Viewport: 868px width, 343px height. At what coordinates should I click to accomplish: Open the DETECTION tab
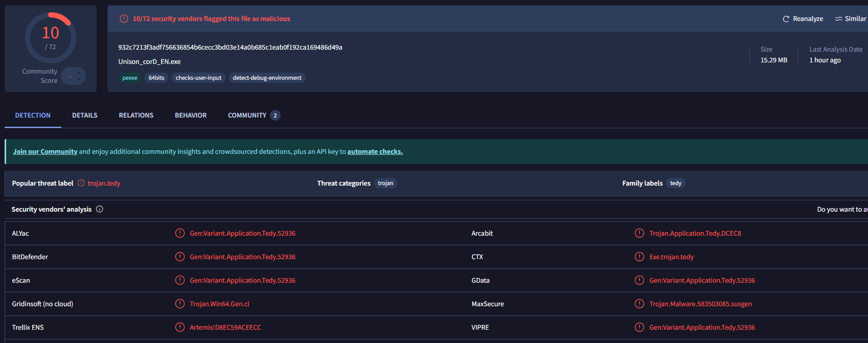[x=33, y=116]
